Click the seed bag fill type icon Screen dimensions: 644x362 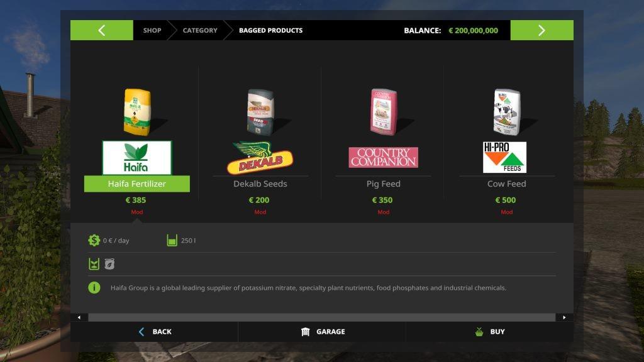pos(109,264)
